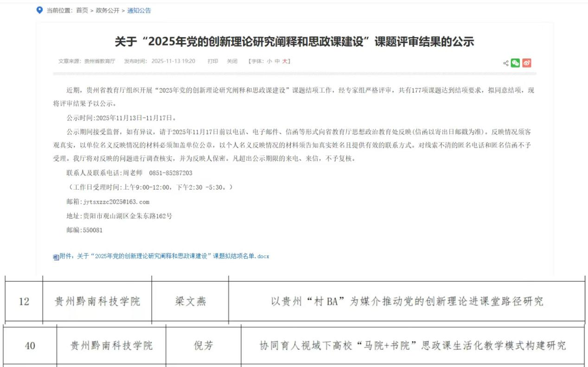Click the 村BA project title cell
The height and width of the screenshot is (367, 588).
tap(407, 302)
